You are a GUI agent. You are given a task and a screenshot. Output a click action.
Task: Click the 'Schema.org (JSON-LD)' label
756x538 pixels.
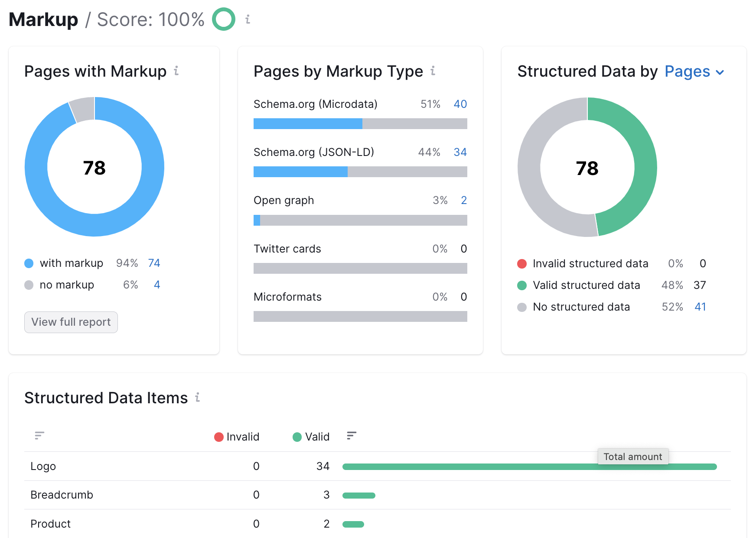pos(313,152)
